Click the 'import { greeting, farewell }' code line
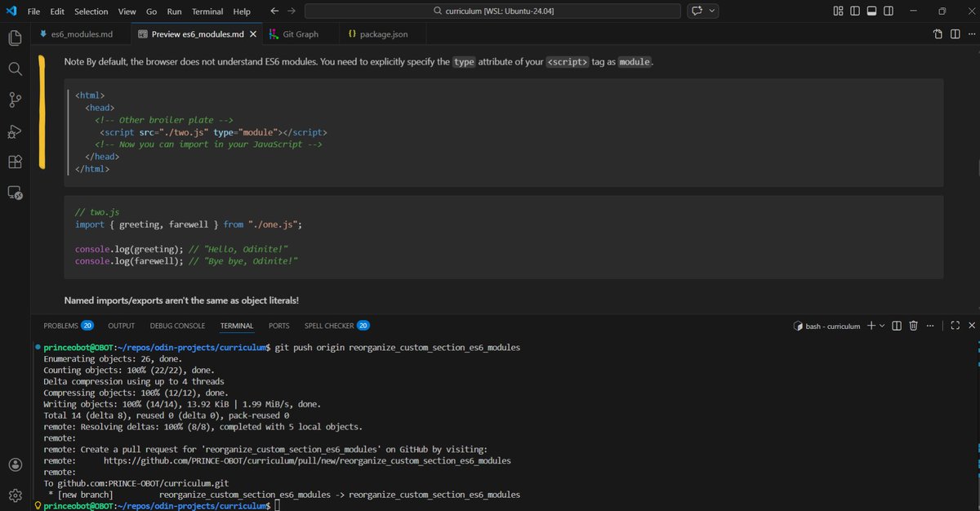The height and width of the screenshot is (511, 980). (x=189, y=224)
